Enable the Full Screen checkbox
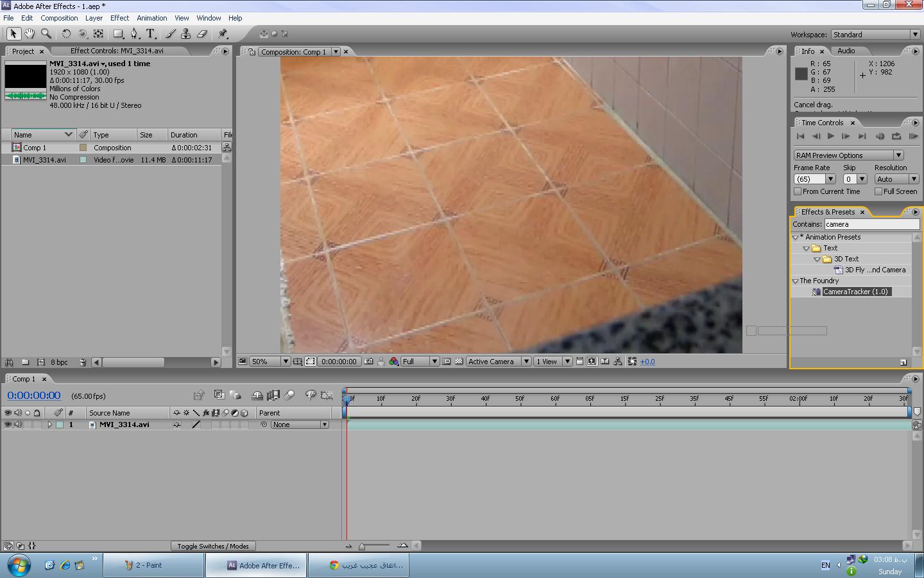The width and height of the screenshot is (924, 578). [878, 191]
